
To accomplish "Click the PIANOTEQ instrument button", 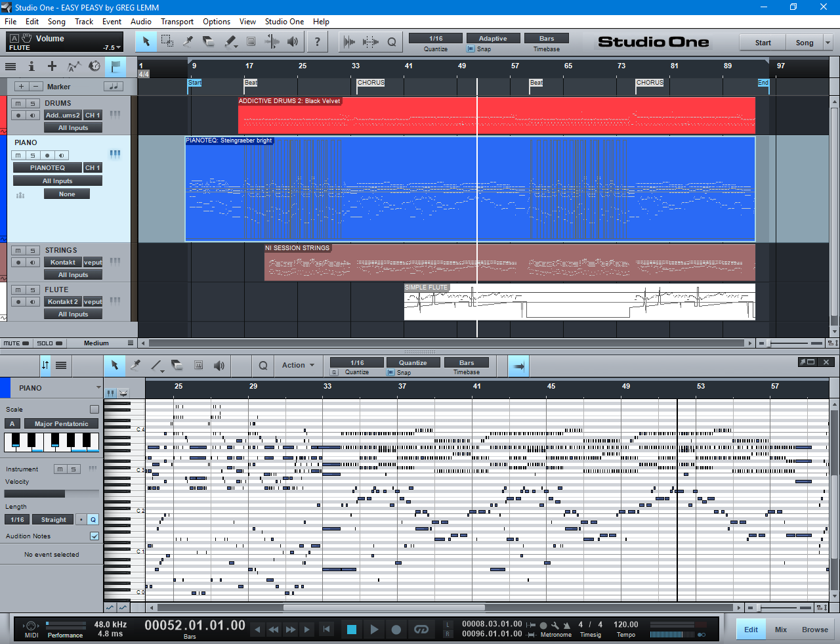I will click(47, 168).
